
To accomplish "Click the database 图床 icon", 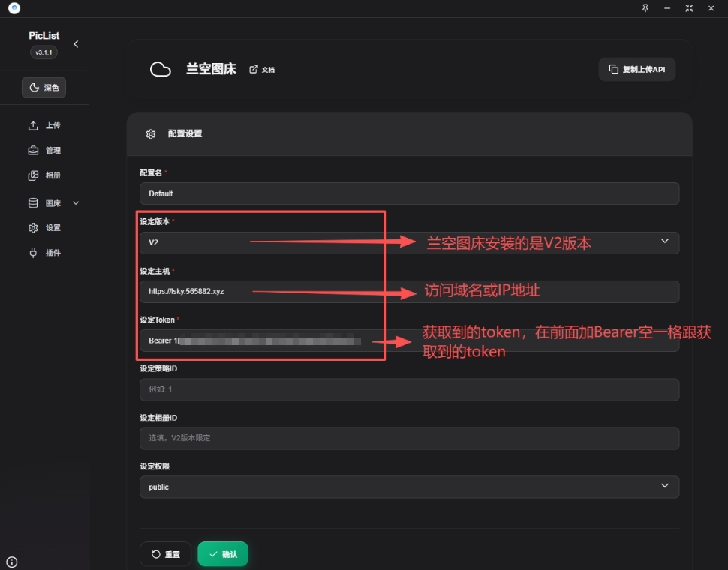I will click(33, 203).
